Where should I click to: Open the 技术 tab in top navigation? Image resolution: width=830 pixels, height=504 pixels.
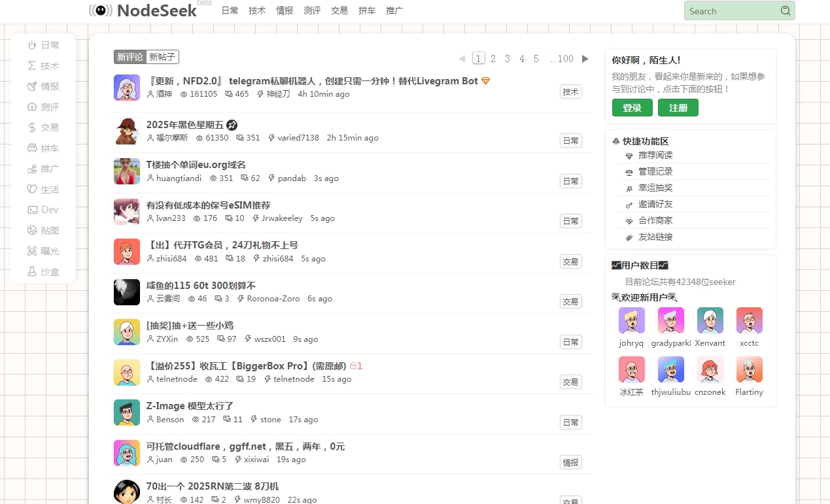point(257,10)
